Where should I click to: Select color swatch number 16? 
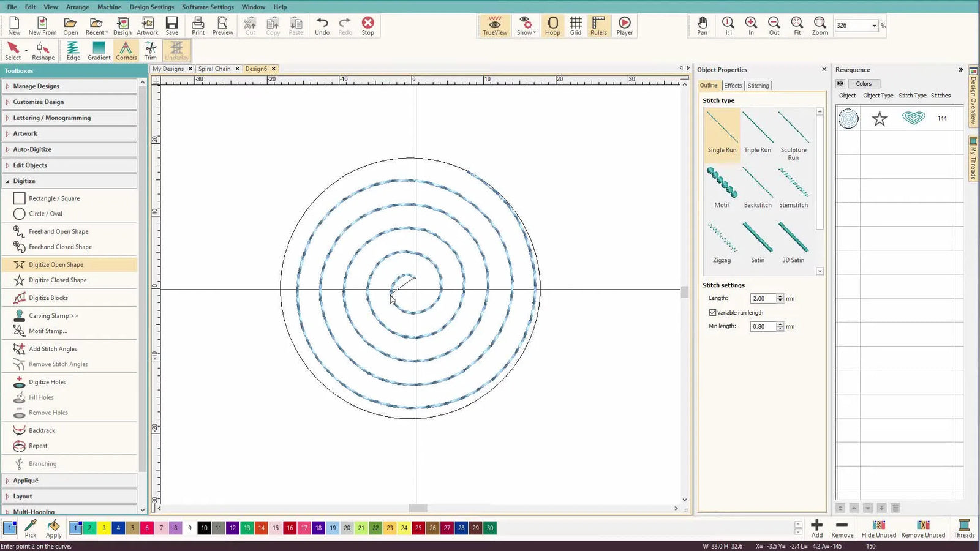(x=290, y=528)
